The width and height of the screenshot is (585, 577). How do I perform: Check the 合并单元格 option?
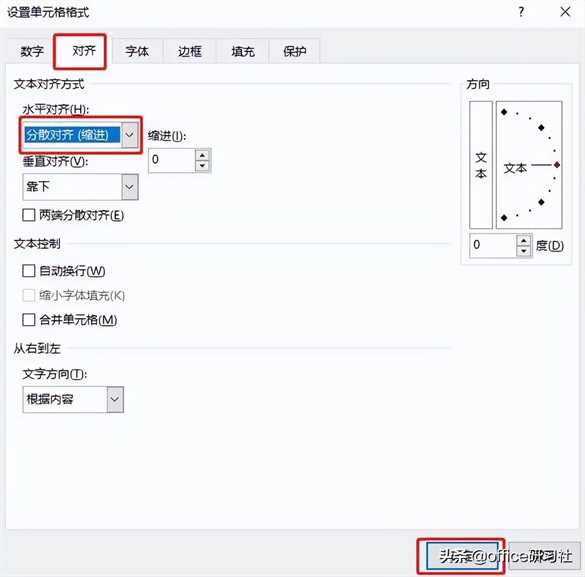point(29,320)
